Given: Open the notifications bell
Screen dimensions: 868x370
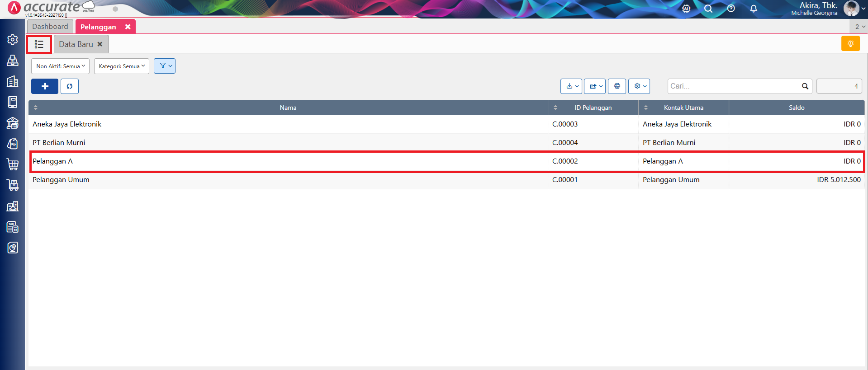Looking at the screenshot, I should click(x=754, y=9).
